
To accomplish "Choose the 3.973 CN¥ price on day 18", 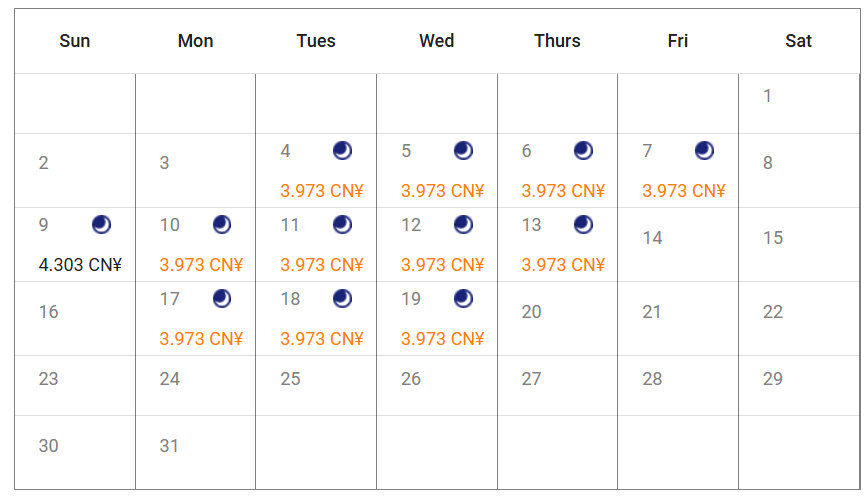I will point(322,339).
